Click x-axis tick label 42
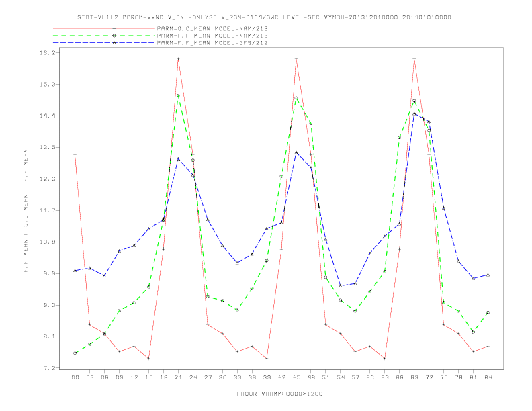Screen dimensions: 532x411 (x=281, y=377)
